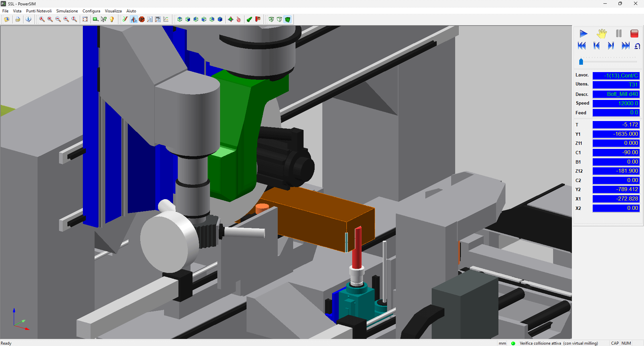The image size is (644, 346).
Task: Start the simulation with the blue play button
Action: (x=583, y=34)
